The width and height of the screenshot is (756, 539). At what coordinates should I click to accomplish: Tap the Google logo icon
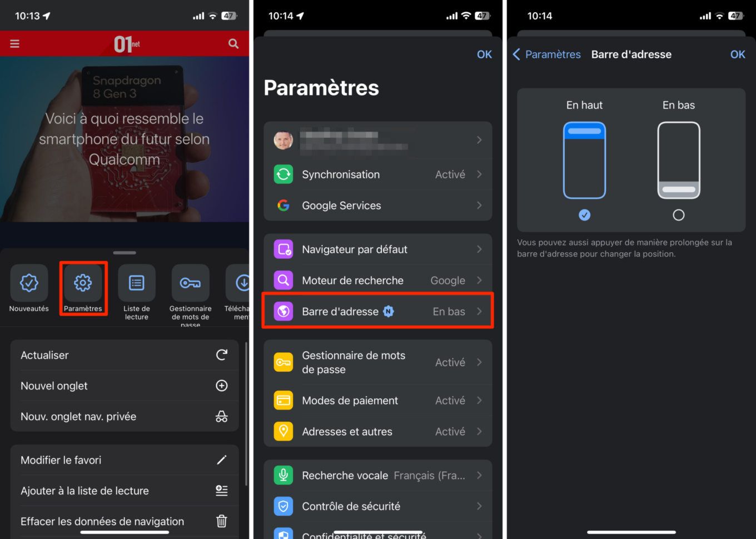(x=283, y=206)
